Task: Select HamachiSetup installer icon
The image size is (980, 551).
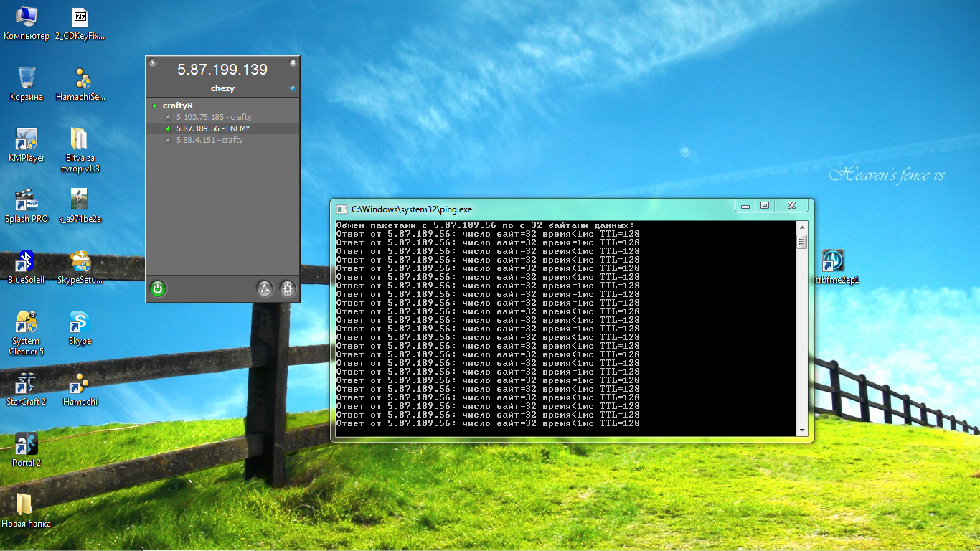Action: tap(80, 84)
